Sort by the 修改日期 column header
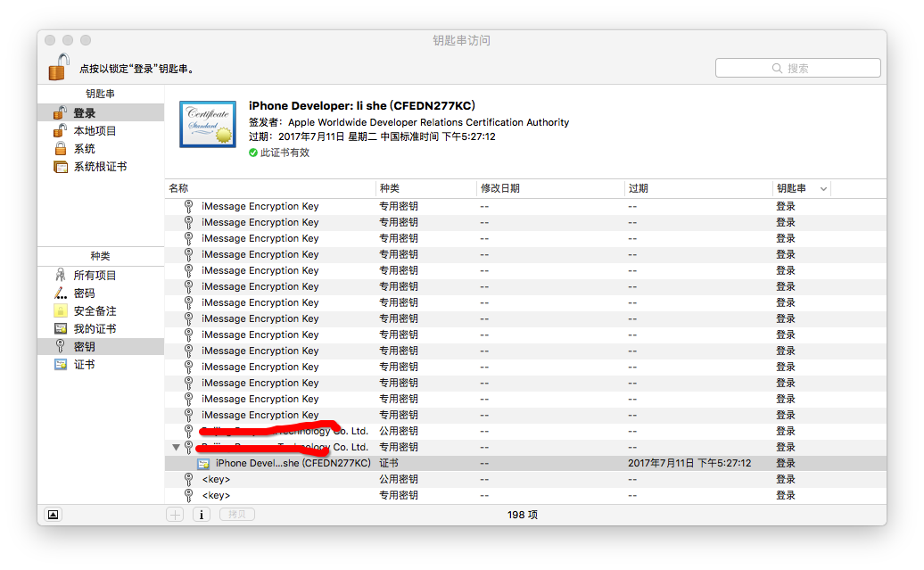 [x=549, y=188]
